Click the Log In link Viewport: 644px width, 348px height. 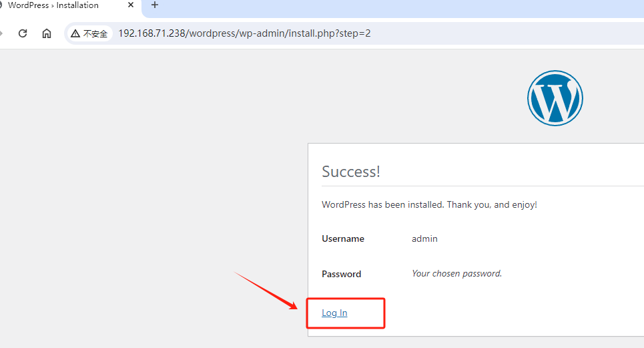click(334, 313)
